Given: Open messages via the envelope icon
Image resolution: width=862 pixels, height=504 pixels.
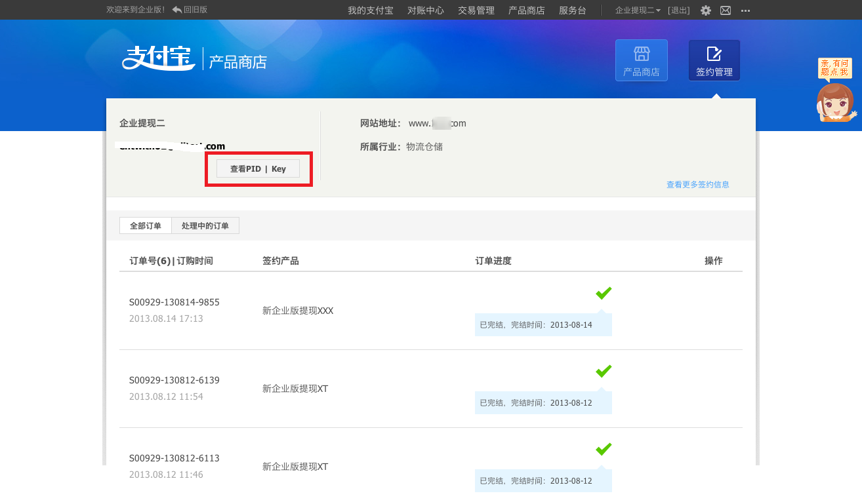Looking at the screenshot, I should pyautogui.click(x=725, y=10).
